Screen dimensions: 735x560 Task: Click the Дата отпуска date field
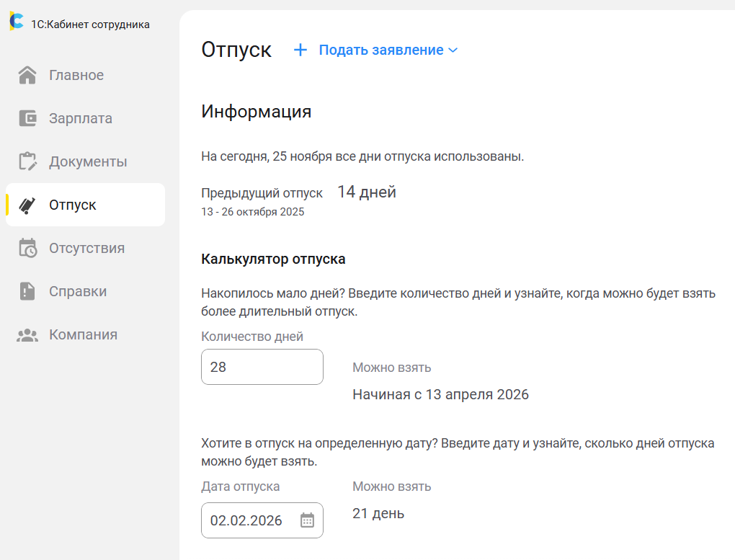pyautogui.click(x=249, y=520)
